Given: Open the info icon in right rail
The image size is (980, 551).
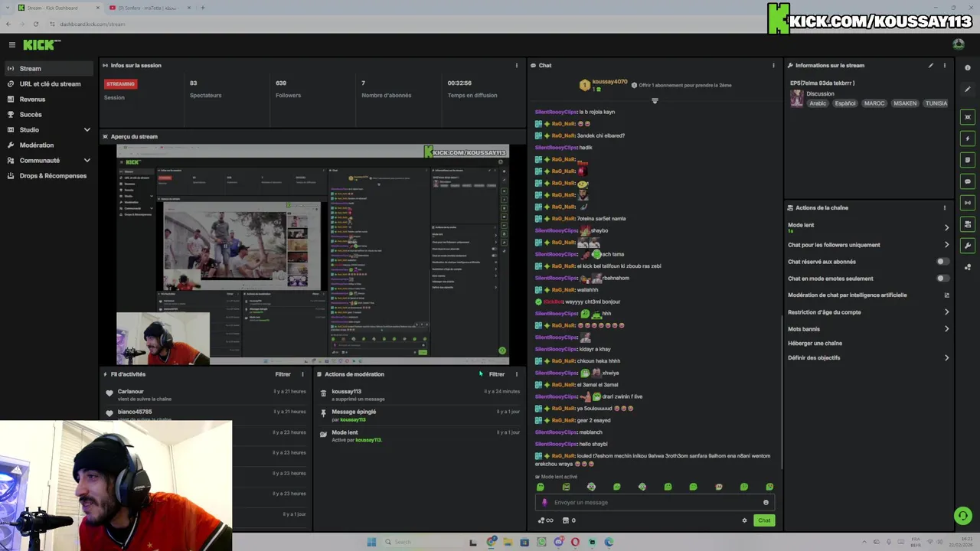Looking at the screenshot, I should click(968, 68).
